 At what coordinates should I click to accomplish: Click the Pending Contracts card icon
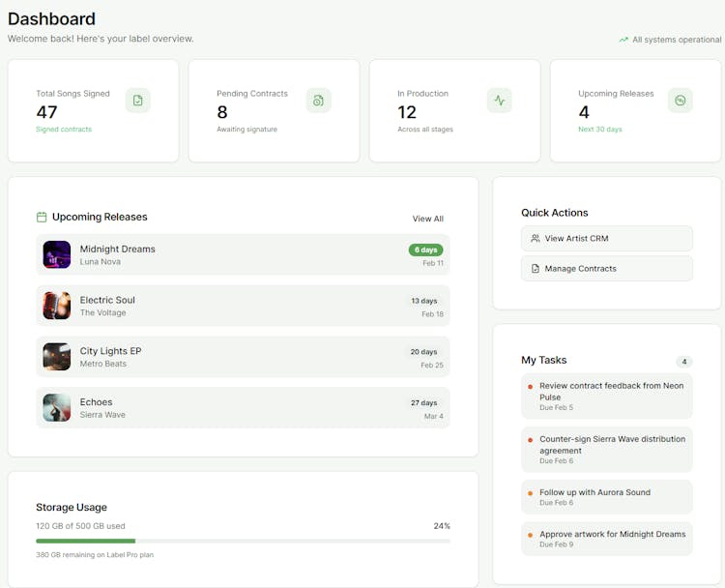coord(318,101)
